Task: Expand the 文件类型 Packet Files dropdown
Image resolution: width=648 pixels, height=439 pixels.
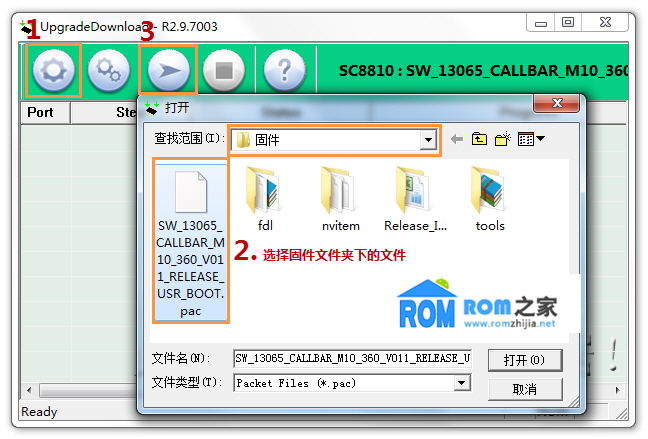Action: click(462, 383)
